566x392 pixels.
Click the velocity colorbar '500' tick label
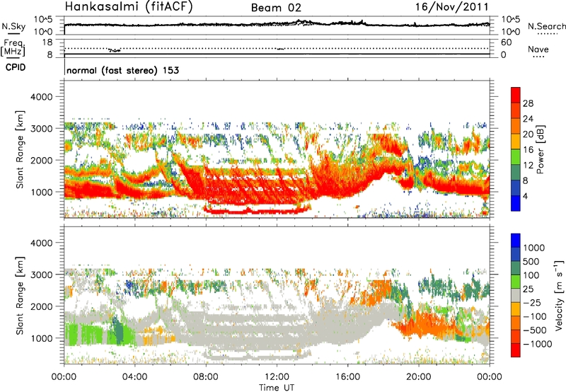(x=533, y=261)
